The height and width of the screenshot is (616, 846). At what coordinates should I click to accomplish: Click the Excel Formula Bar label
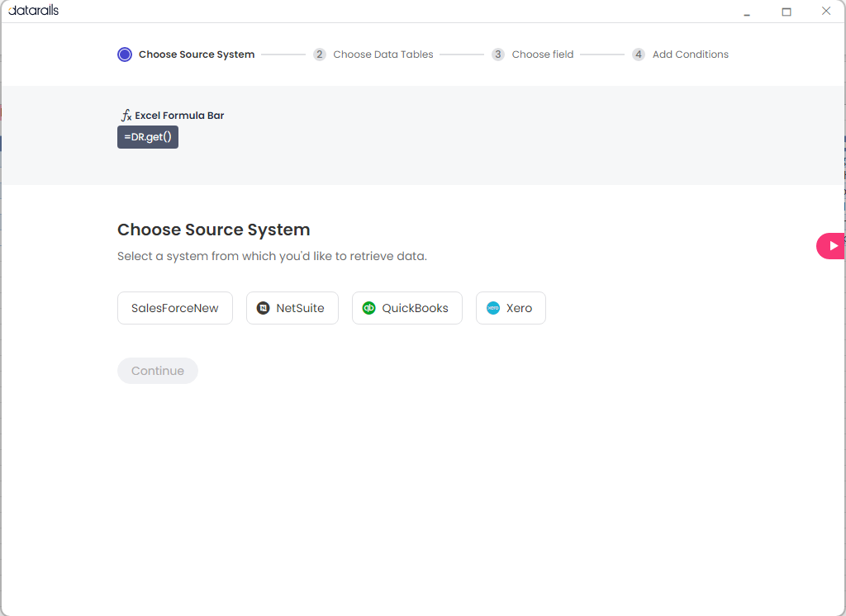pos(179,116)
